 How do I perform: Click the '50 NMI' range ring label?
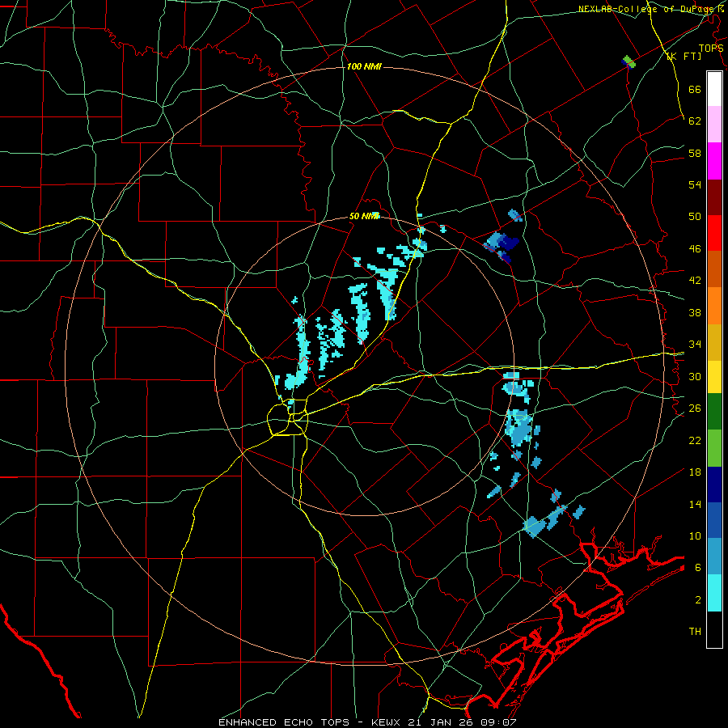[364, 216]
